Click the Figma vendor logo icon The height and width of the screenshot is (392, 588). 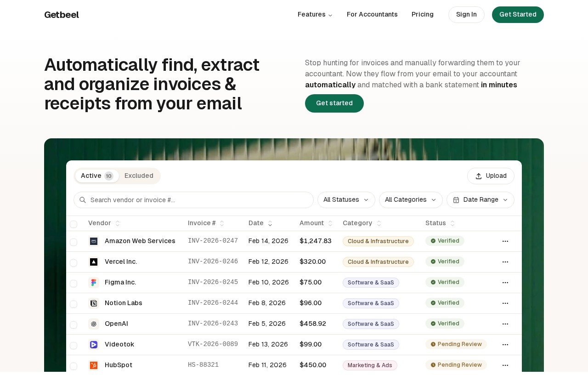[94, 283]
